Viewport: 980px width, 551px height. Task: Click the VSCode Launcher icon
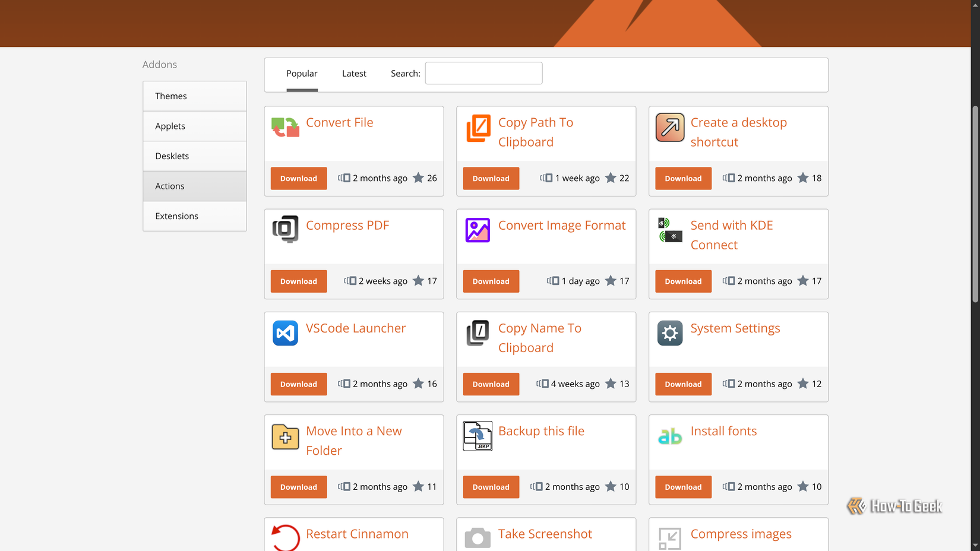pyautogui.click(x=285, y=332)
